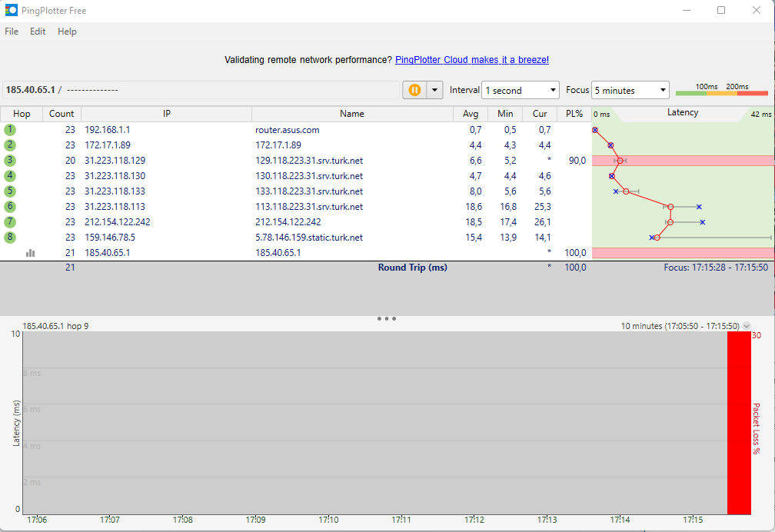
Task: Open the Edit menu
Action: coord(38,32)
